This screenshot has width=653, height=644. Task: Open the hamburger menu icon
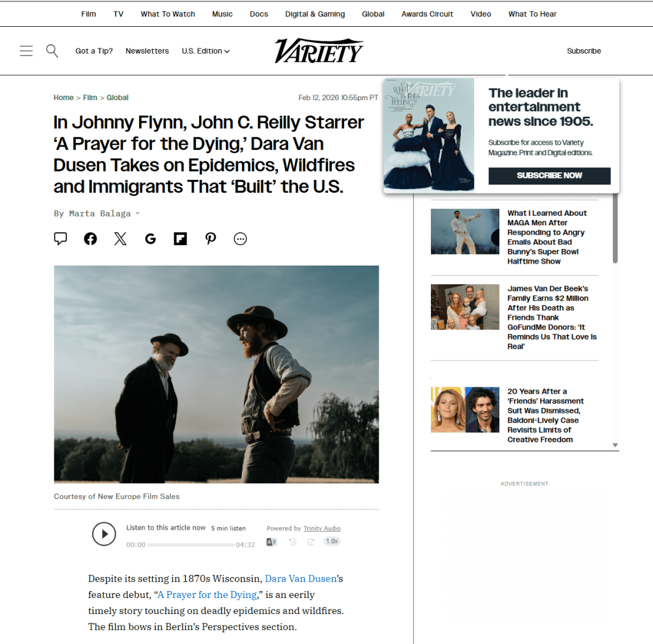[26, 51]
